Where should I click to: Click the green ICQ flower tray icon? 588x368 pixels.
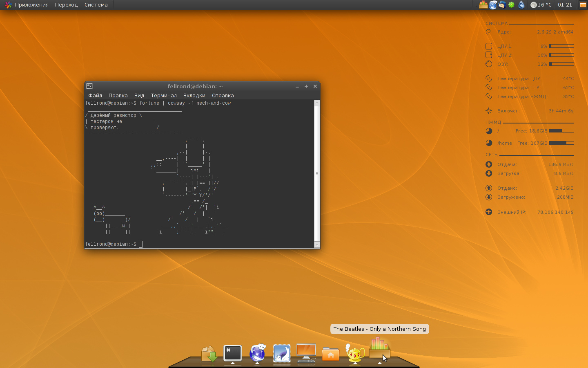(x=511, y=5)
